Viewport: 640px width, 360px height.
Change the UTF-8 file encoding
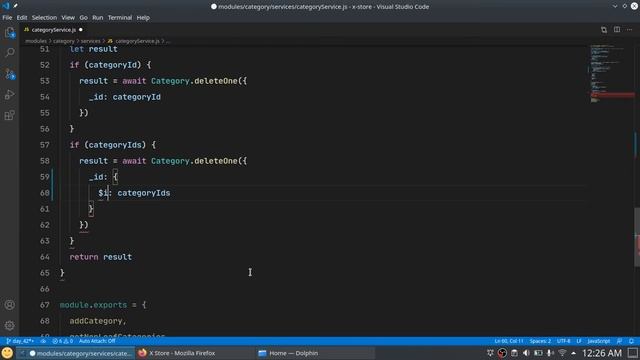click(x=564, y=341)
